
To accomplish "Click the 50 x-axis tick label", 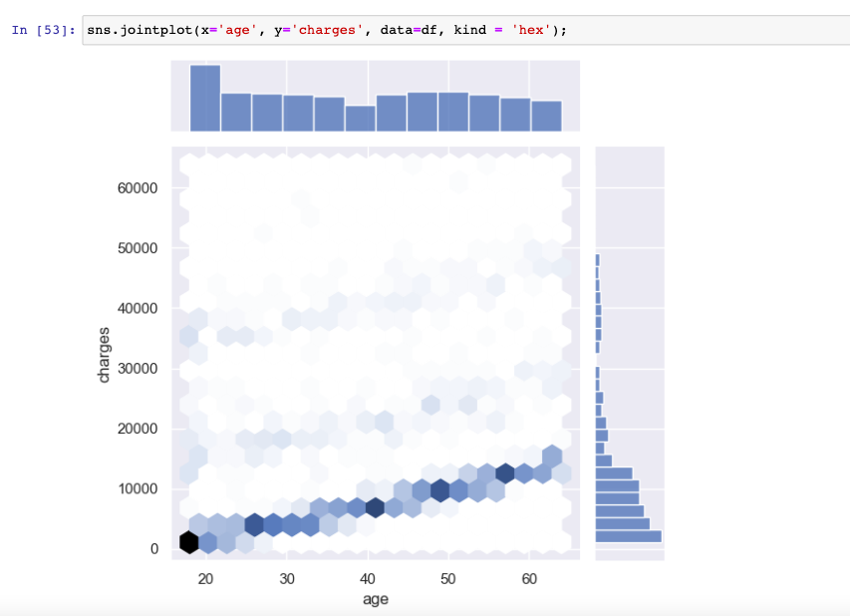I will 448,579.
